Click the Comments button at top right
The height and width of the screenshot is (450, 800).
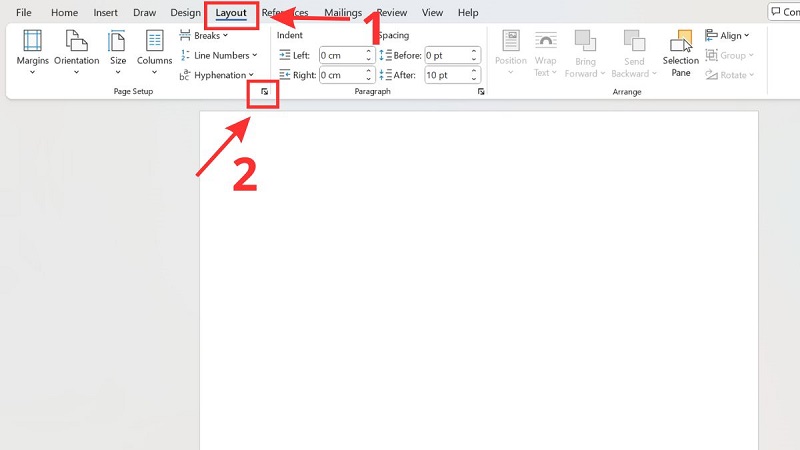[x=785, y=12]
